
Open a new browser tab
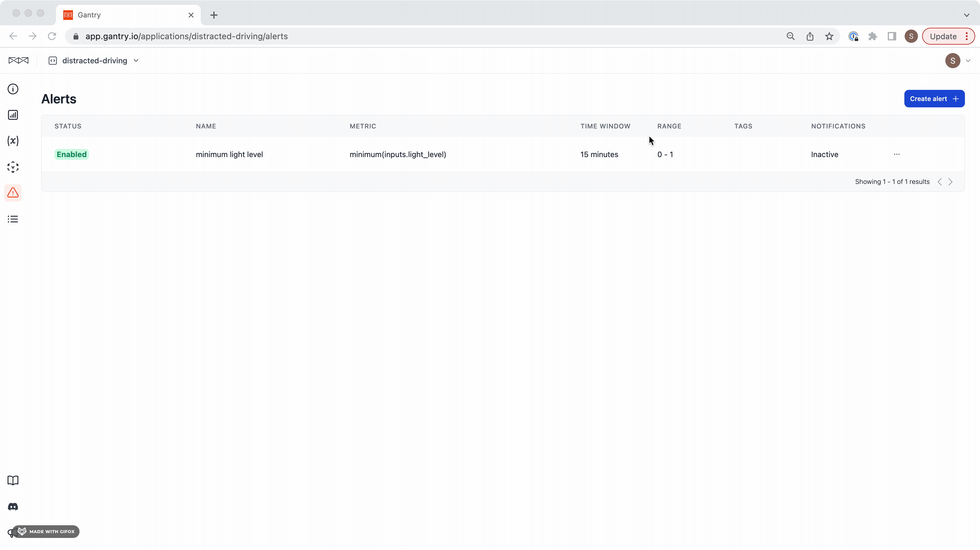tap(214, 15)
